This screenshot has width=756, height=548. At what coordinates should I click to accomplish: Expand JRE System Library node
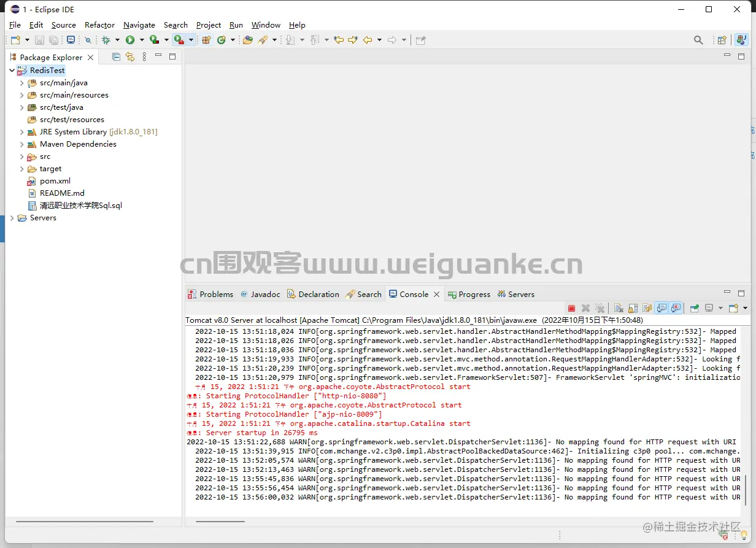pos(21,132)
